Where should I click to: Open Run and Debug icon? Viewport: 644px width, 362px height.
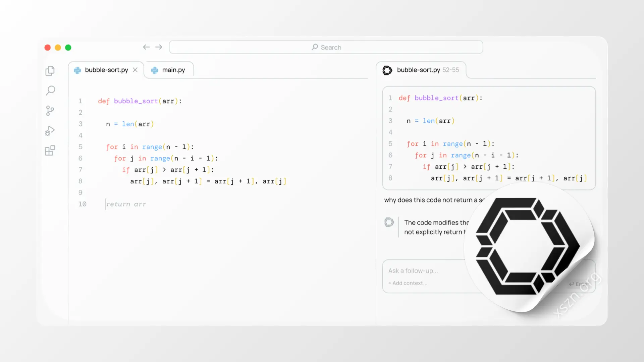coord(50,131)
